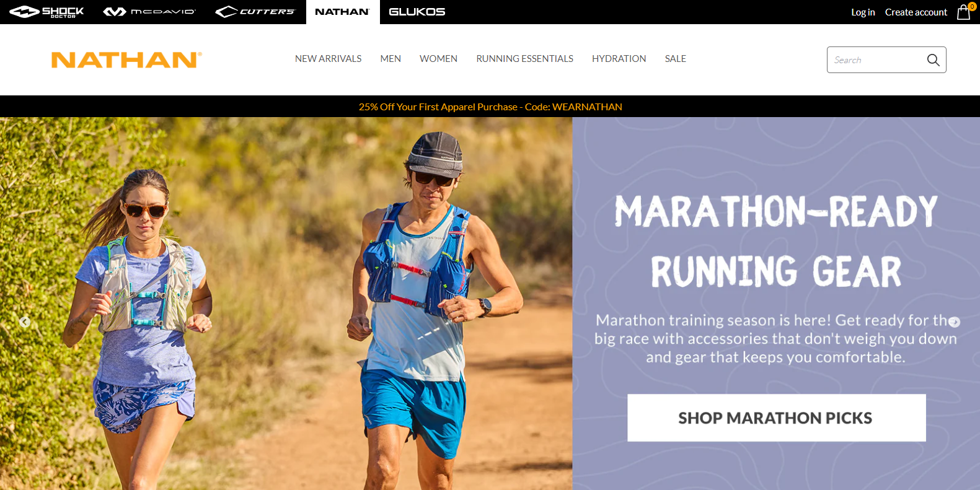Open the Men menu
Viewport: 980px width, 490px height.
pyautogui.click(x=391, y=59)
